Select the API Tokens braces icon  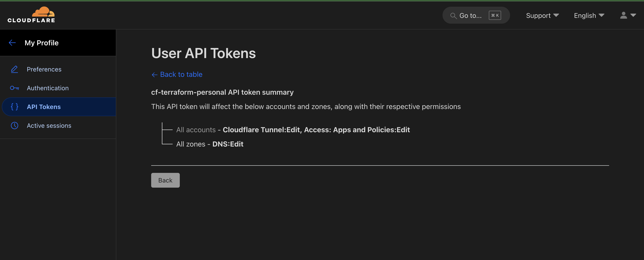tap(14, 107)
